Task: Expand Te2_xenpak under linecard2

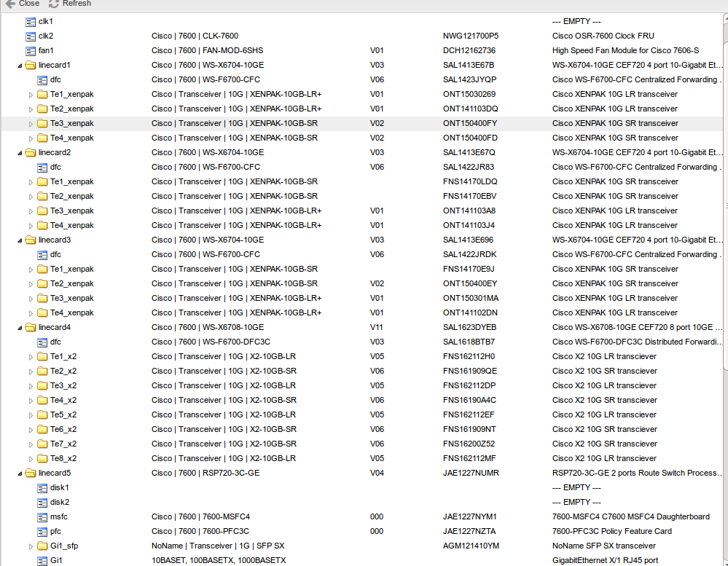Action: (31, 197)
